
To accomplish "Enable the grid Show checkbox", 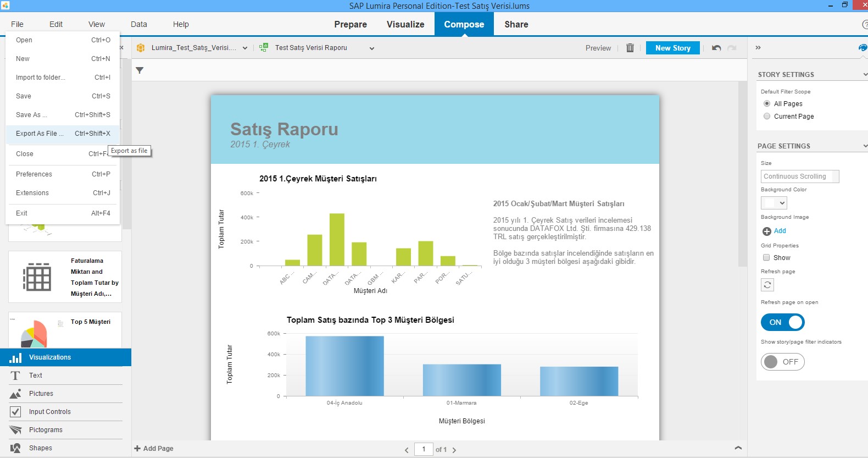I will pyautogui.click(x=766, y=258).
